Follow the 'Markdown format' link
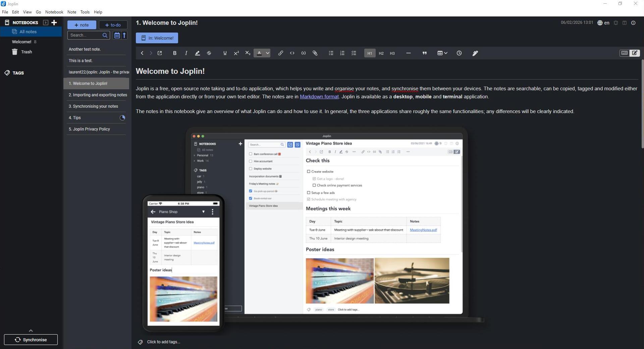Image resolution: width=644 pixels, height=349 pixels. point(319,97)
